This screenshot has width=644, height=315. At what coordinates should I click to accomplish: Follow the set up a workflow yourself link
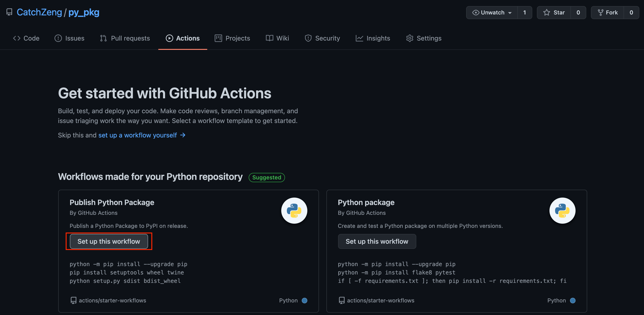pos(138,135)
